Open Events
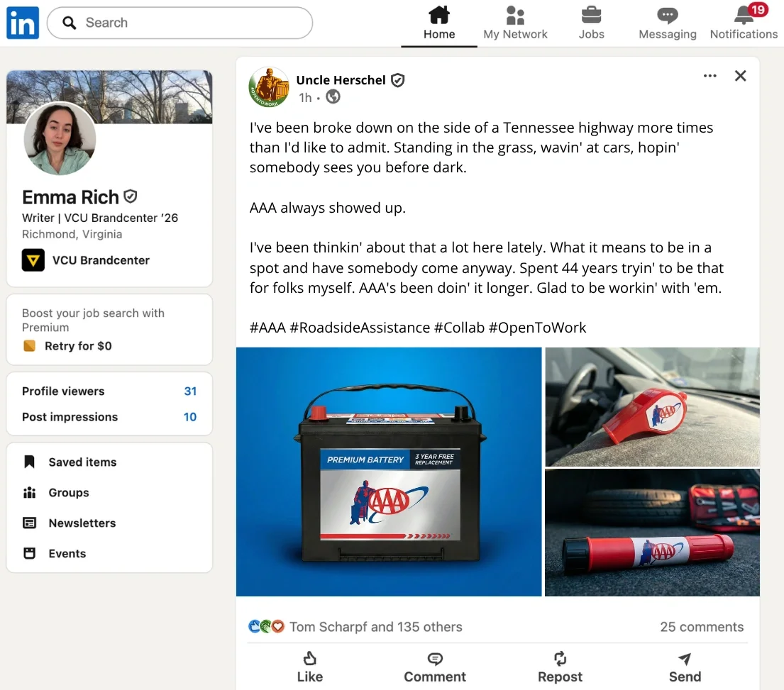Screen dimensions: 784x690 pos(67,554)
